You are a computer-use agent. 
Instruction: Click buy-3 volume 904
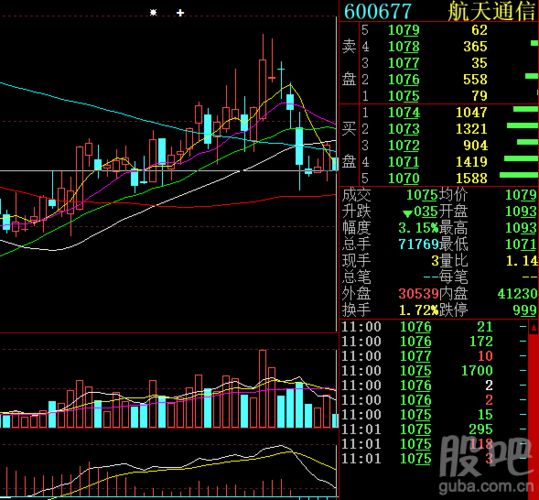coord(475,145)
